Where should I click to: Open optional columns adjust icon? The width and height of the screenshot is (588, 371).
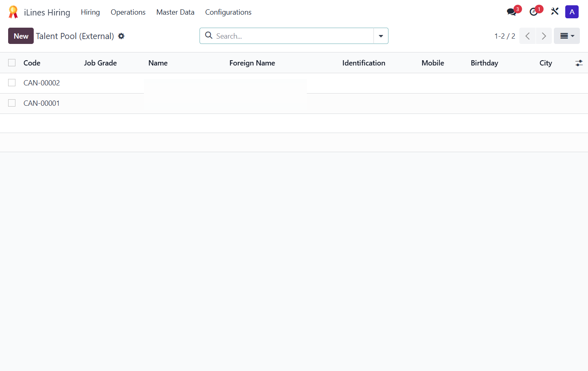(x=579, y=63)
